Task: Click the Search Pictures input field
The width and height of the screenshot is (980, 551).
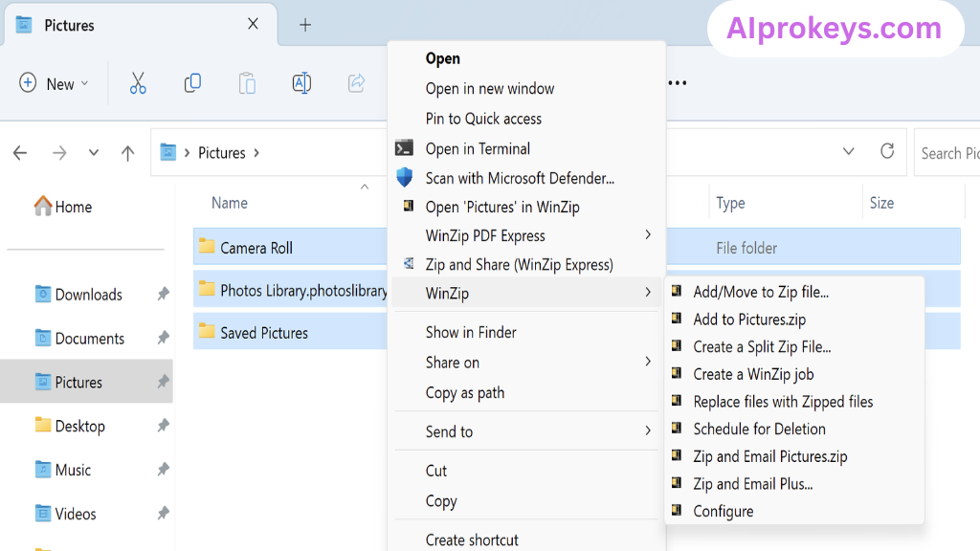Action: 947,153
